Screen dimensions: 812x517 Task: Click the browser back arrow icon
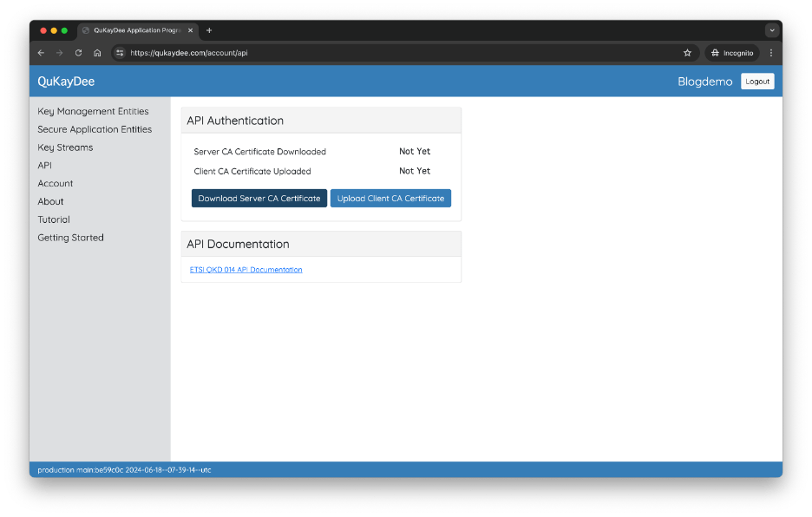tap(41, 53)
